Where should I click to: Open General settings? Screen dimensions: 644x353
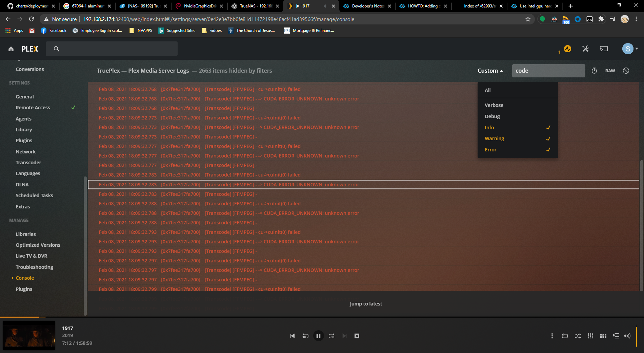pos(25,97)
